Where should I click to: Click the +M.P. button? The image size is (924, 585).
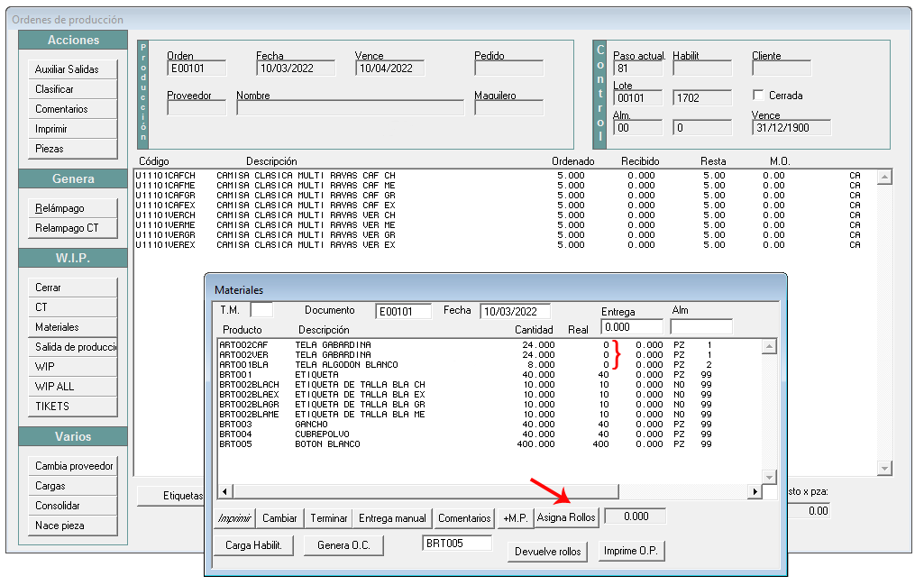point(516,518)
